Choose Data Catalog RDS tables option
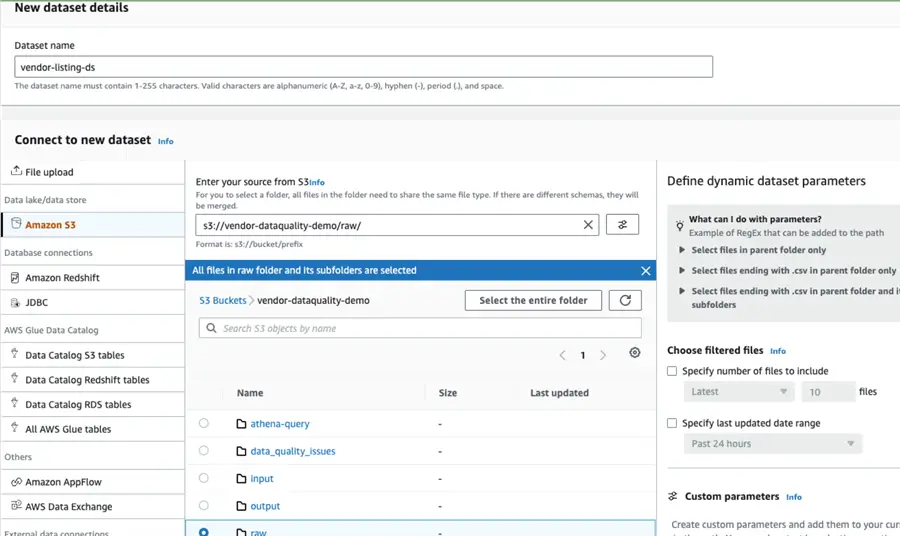900x536 pixels. click(x=93, y=405)
